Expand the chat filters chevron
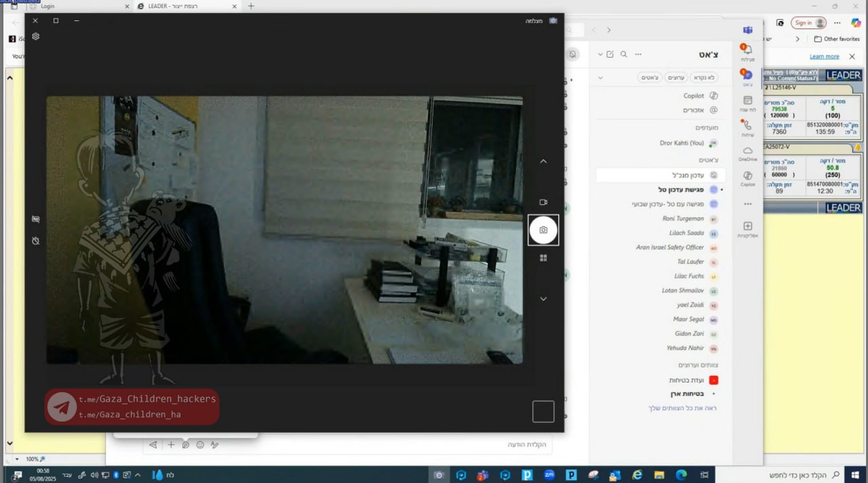868x483 pixels. click(600, 78)
